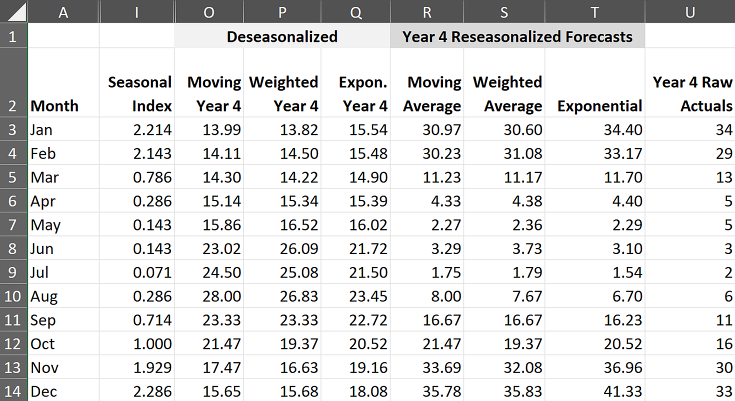Click the Jan cell in column A
The width and height of the screenshot is (735, 401).
pos(63,129)
